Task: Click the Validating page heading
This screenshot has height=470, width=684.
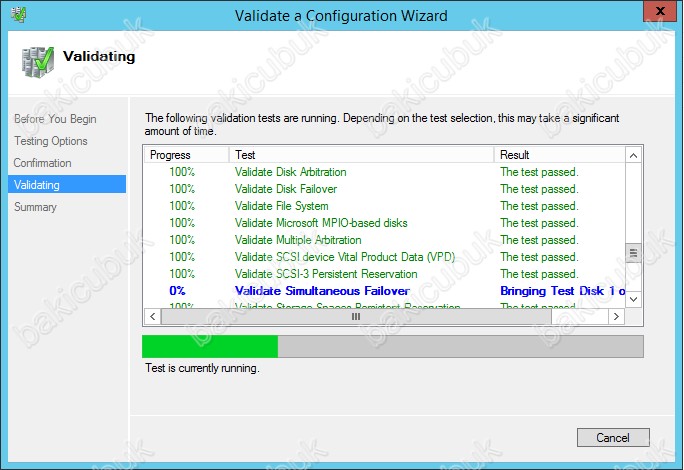Action: pyautogui.click(x=99, y=56)
